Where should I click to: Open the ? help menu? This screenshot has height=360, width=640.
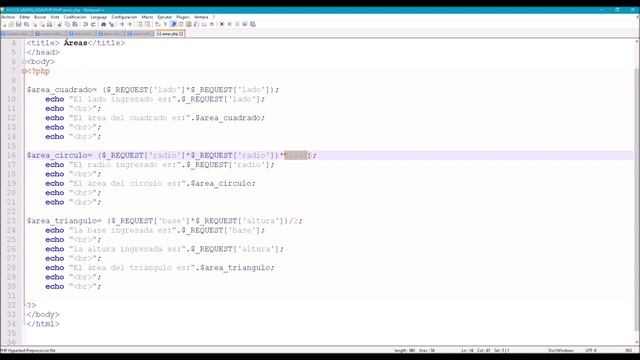[213, 17]
